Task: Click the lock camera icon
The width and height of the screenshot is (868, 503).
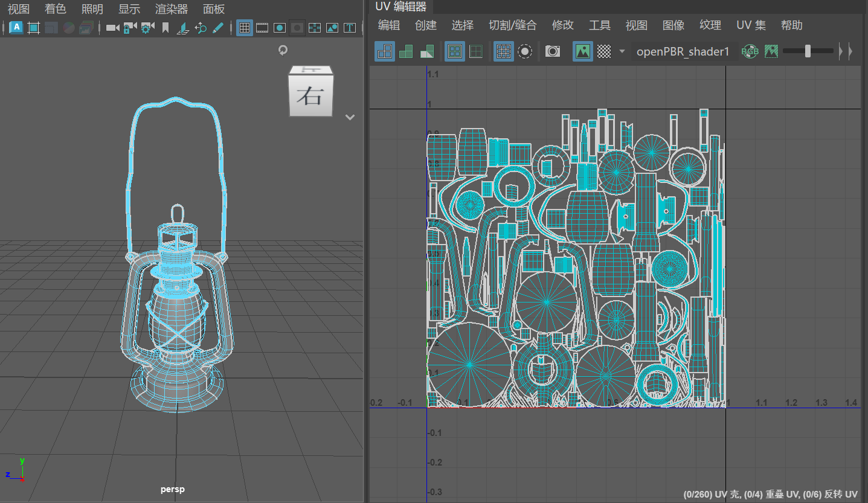Action: 129,28
